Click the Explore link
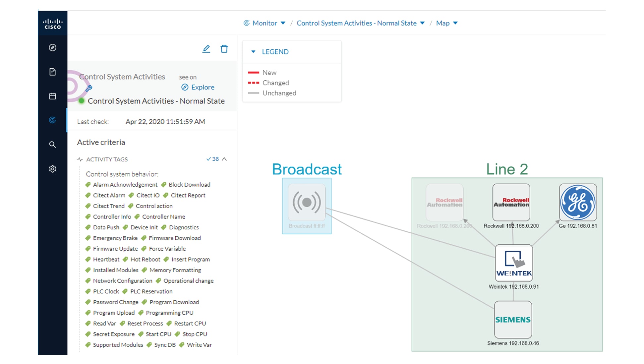 (198, 87)
